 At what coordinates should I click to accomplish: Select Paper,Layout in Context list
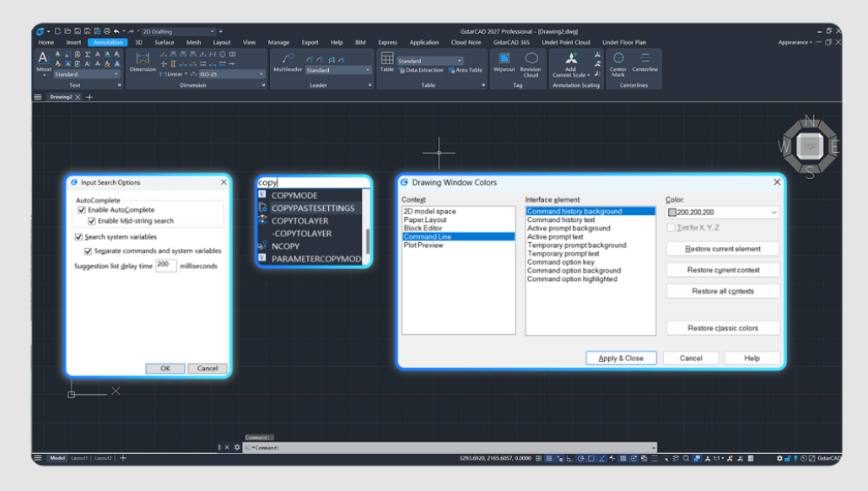(425, 219)
